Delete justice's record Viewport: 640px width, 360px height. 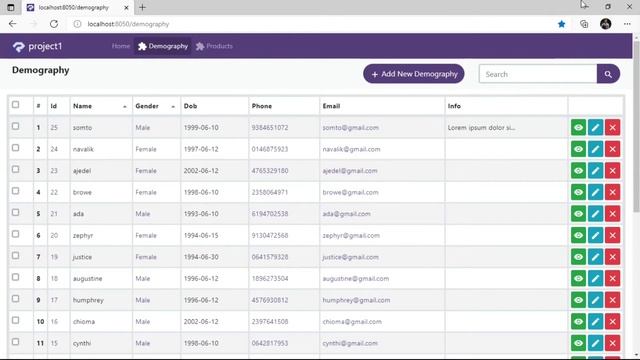click(613, 257)
